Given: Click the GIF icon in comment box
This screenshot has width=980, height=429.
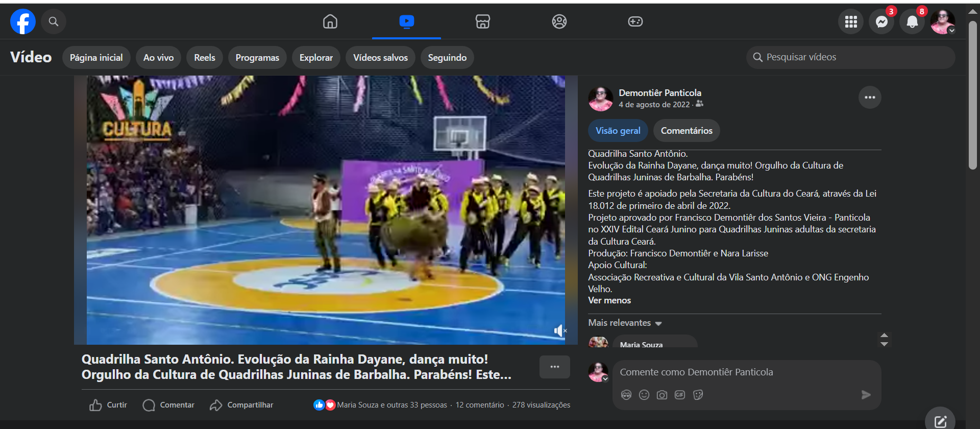Looking at the screenshot, I should 680,395.
